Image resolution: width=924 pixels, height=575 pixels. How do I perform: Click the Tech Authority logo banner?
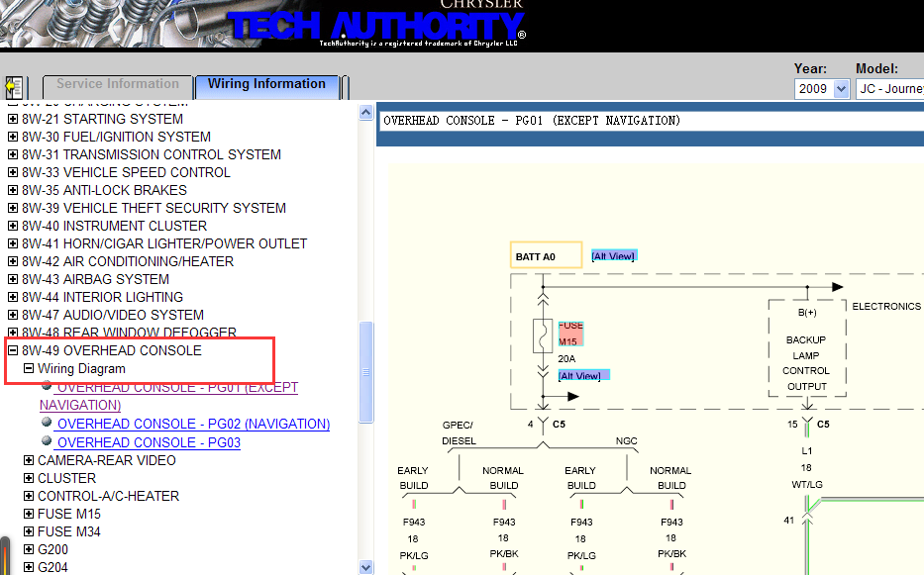(x=375, y=27)
